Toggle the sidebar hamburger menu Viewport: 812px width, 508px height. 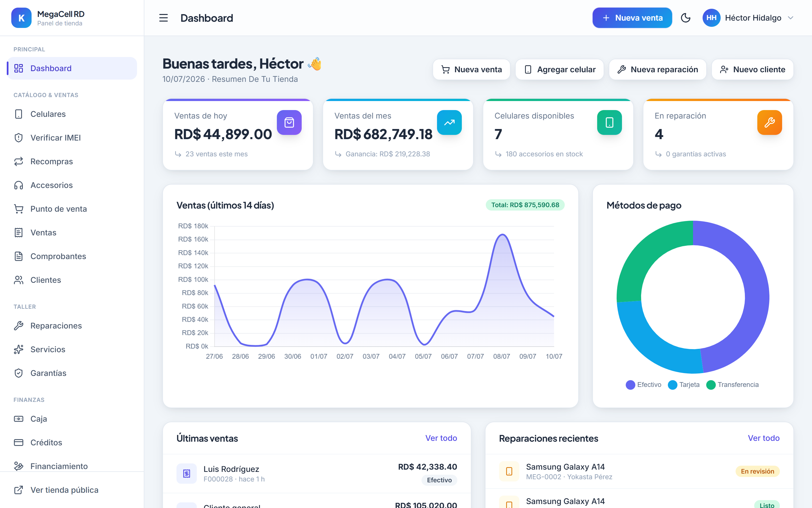click(x=164, y=18)
